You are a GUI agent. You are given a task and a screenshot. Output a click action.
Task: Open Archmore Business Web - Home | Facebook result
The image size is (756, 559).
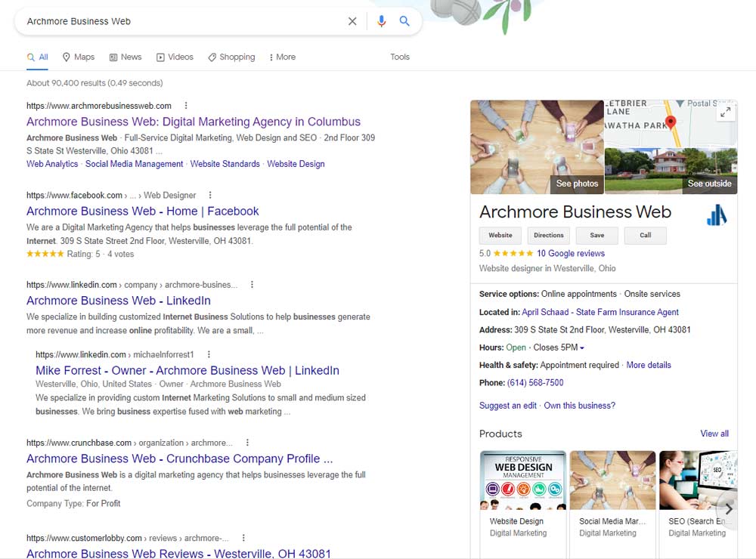click(x=143, y=211)
